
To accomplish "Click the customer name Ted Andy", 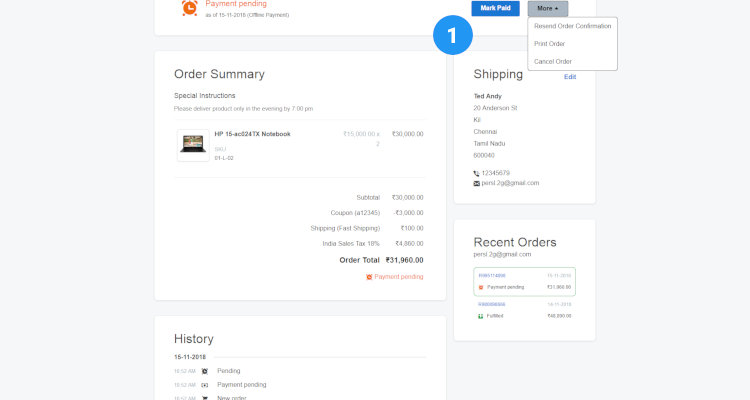I will coord(487,96).
